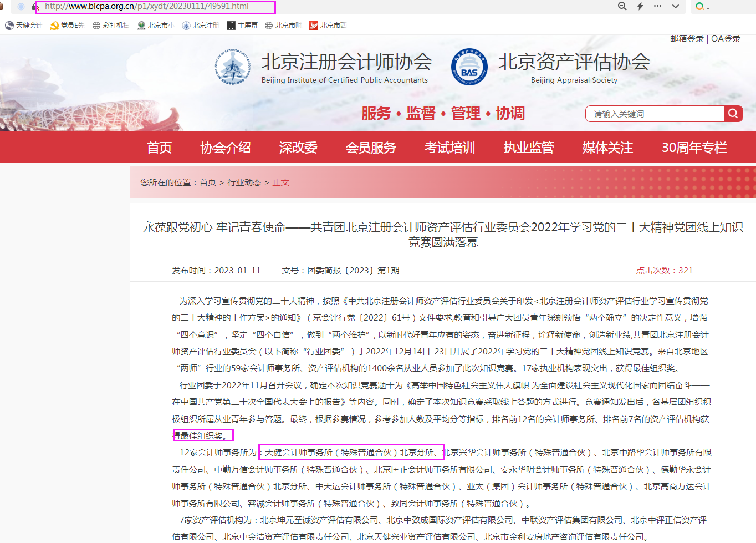The image size is (756, 543).
Task: Go to 考试培训 navigation menu
Action: (x=449, y=148)
